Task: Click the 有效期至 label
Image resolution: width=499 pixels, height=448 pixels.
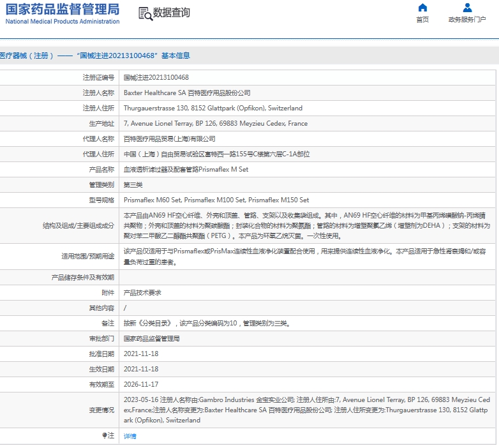Action: pyautogui.click(x=101, y=384)
